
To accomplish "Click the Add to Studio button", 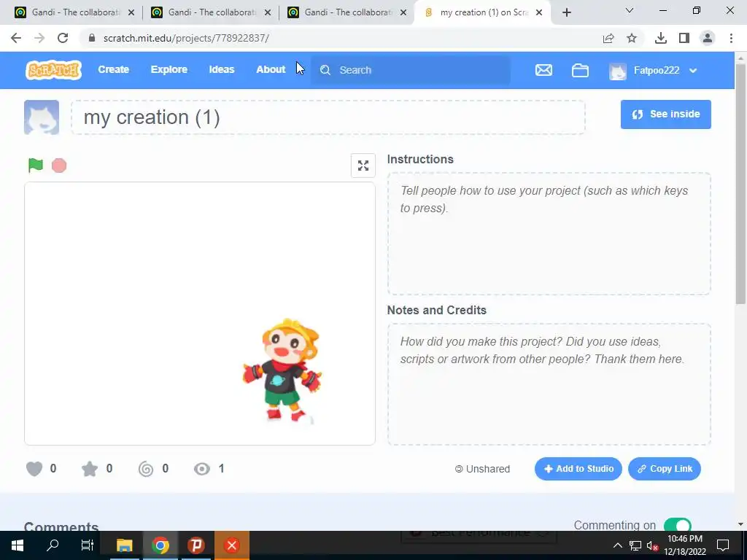I will [x=578, y=469].
